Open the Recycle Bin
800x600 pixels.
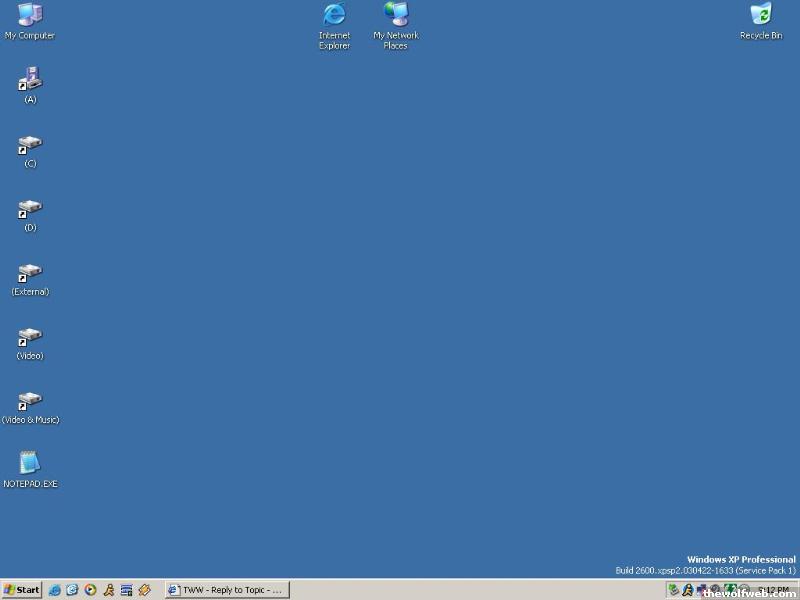pos(761,15)
